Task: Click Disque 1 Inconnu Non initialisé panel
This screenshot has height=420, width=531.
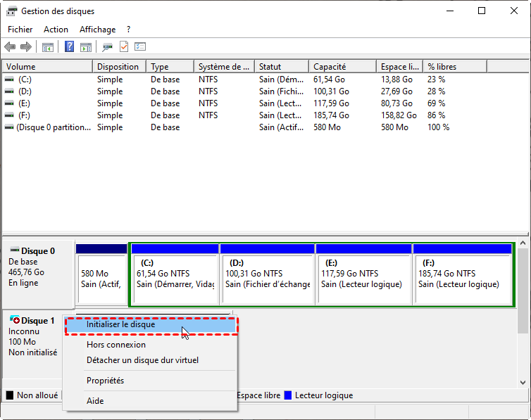Action: pyautogui.click(x=32, y=343)
